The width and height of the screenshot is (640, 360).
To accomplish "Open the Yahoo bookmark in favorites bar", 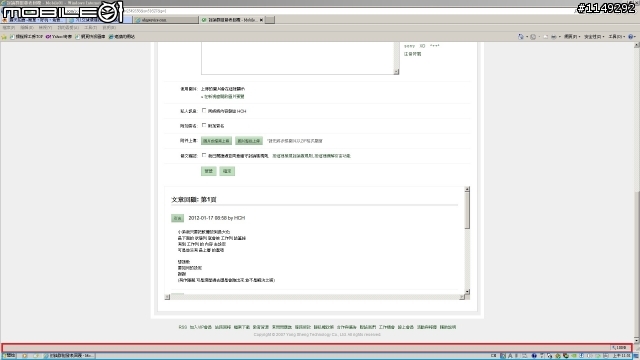I will point(59,37).
